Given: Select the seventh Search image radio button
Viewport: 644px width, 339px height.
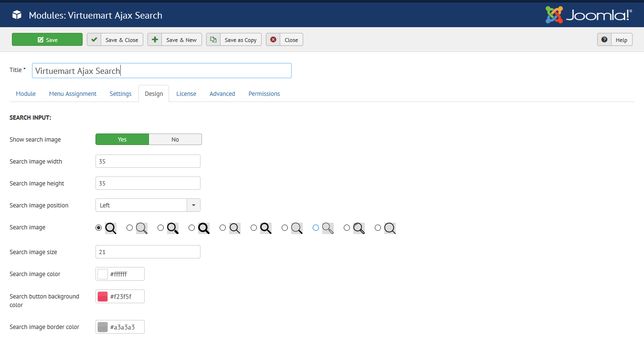Looking at the screenshot, I should coord(285,228).
